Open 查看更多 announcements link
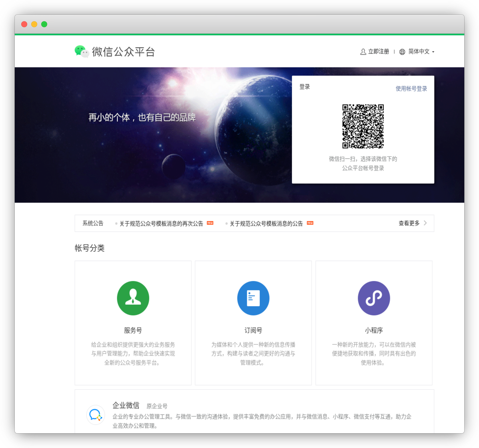This screenshot has height=448, width=479. (409, 223)
